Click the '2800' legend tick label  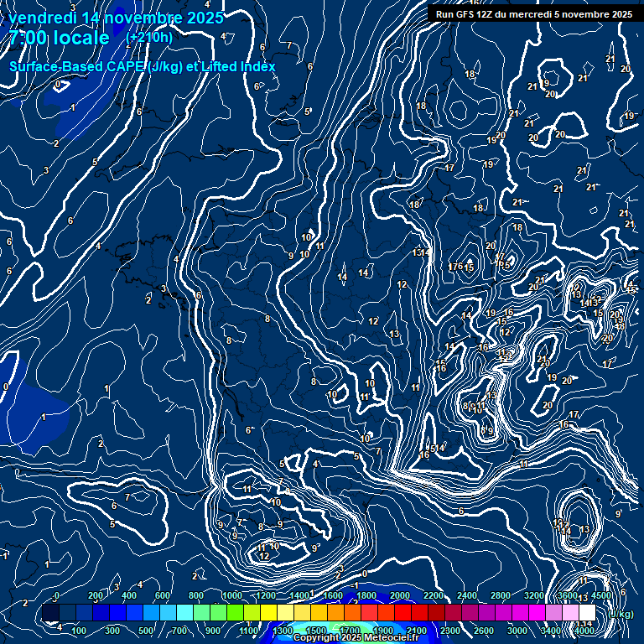pyautogui.click(x=501, y=595)
